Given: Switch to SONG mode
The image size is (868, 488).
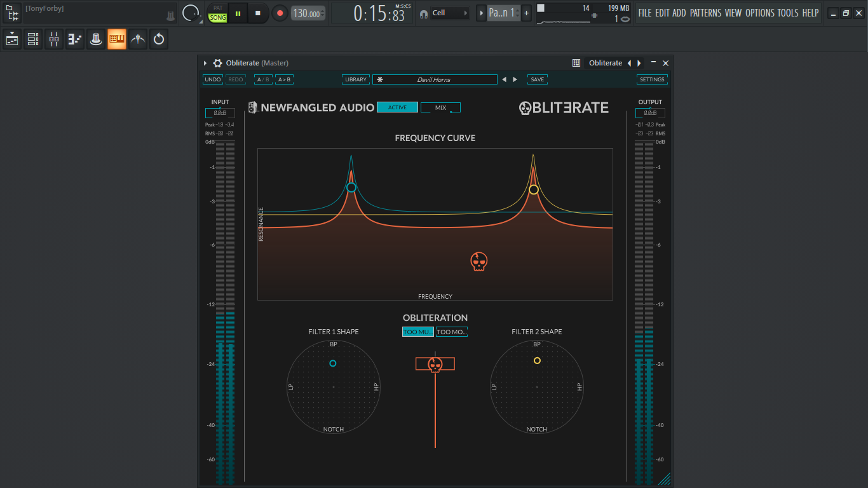Looking at the screenshot, I should [x=218, y=18].
